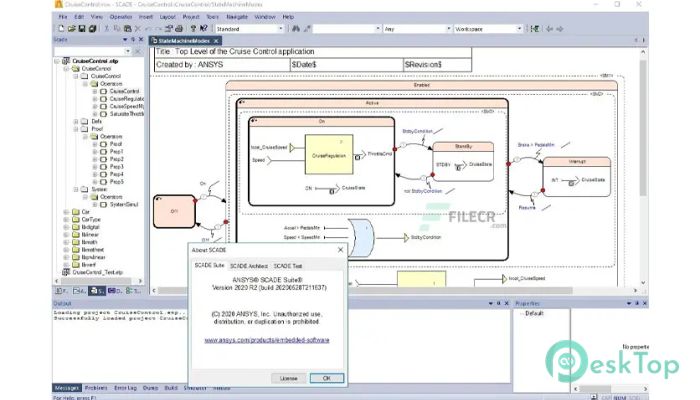The image size is (700, 400).
Task: Click the Save toolbar icon
Action: (82, 29)
